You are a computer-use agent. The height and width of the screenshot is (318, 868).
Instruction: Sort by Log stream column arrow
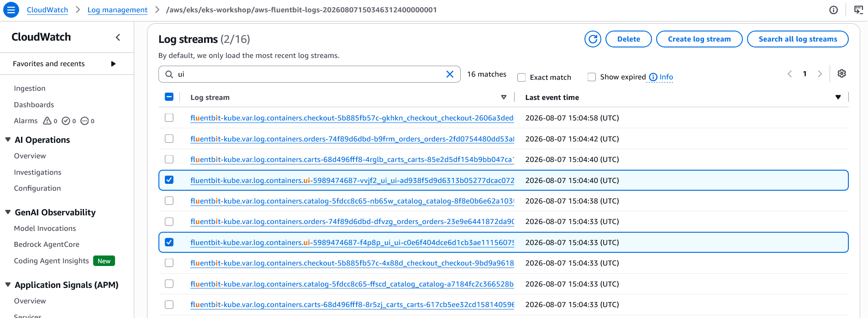[x=504, y=97]
